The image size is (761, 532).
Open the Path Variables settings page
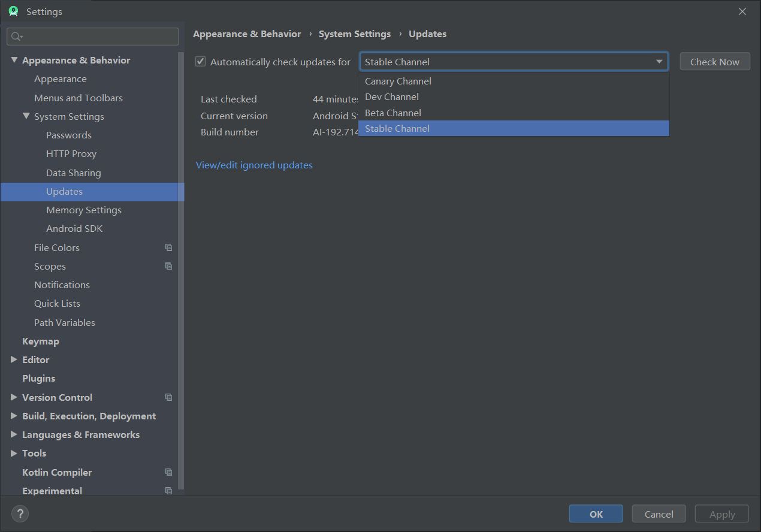point(65,322)
